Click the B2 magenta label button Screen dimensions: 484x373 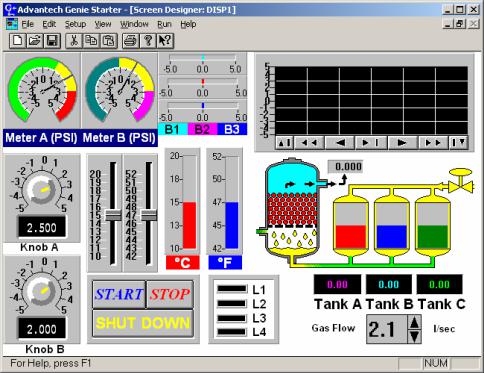(202, 129)
